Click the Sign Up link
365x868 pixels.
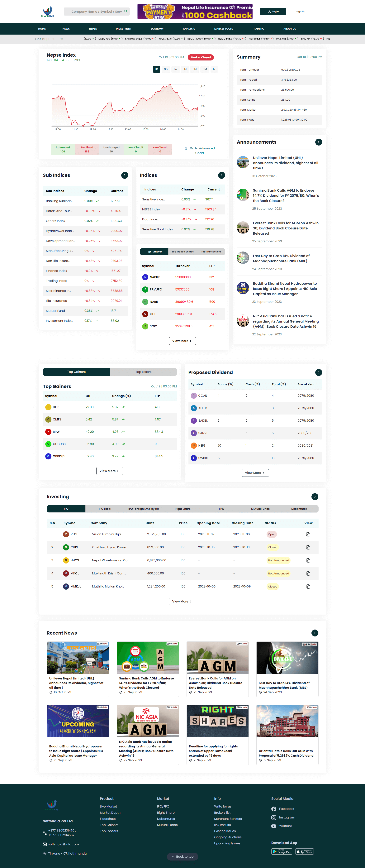(301, 12)
